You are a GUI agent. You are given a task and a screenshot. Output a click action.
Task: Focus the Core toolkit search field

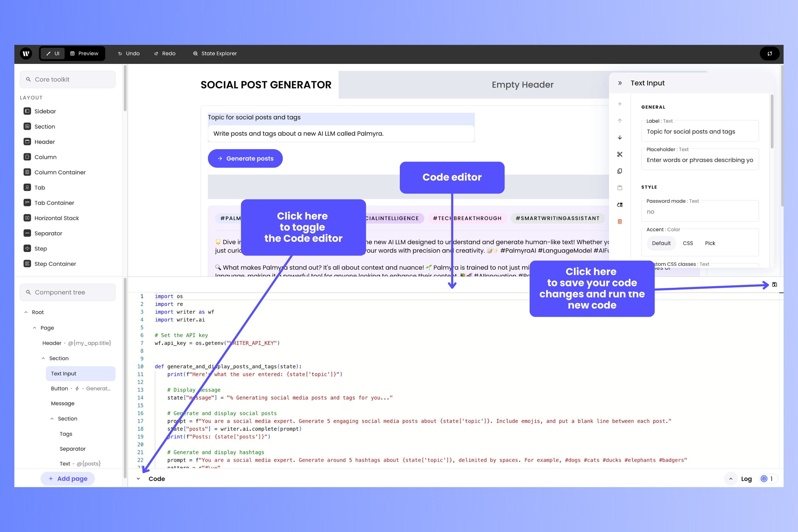pos(68,79)
